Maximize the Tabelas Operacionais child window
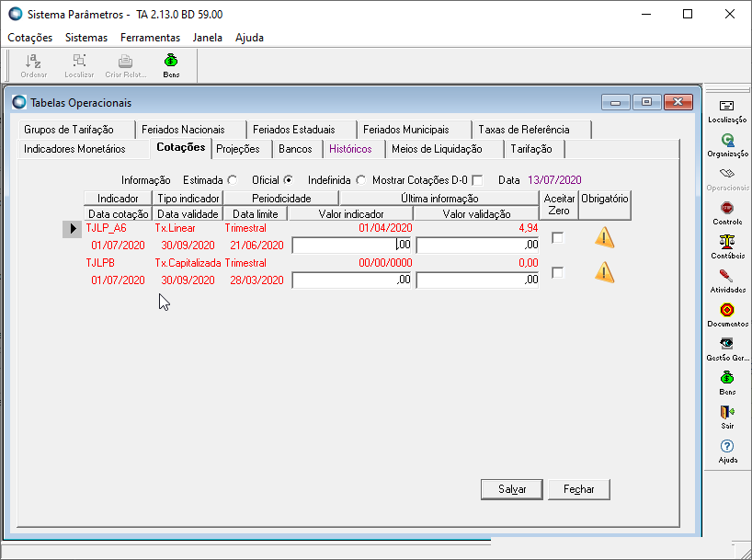 click(646, 102)
